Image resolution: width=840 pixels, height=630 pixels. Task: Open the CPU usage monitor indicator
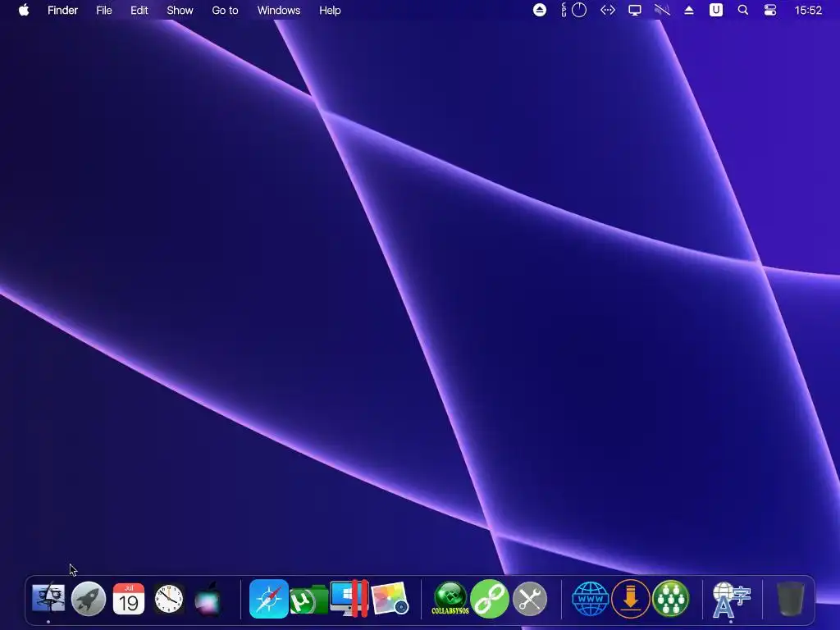click(x=573, y=10)
